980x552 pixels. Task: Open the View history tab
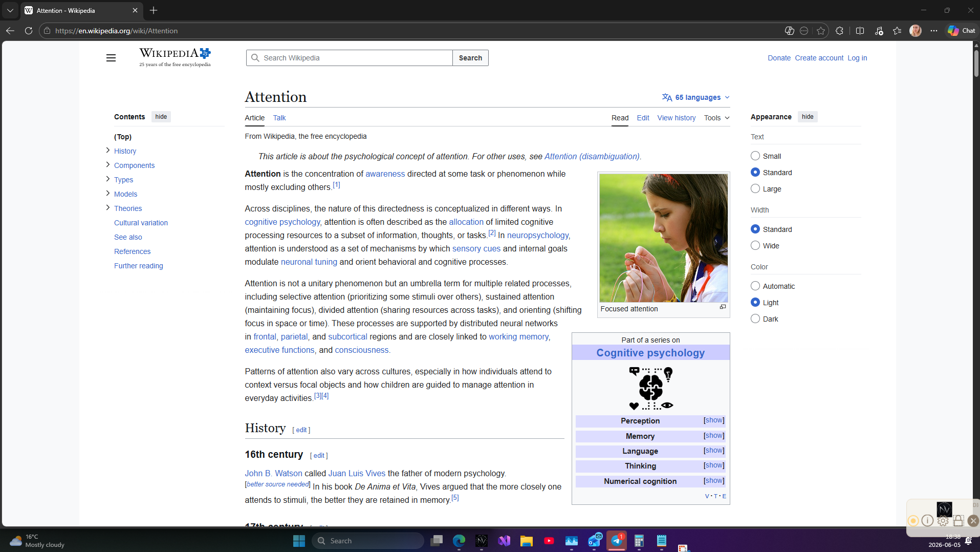tap(676, 118)
